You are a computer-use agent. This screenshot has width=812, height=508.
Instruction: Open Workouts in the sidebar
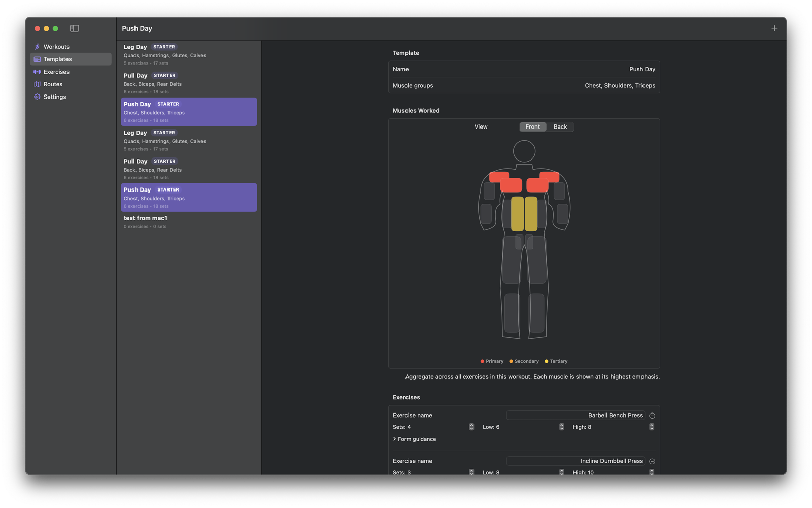click(x=71, y=47)
